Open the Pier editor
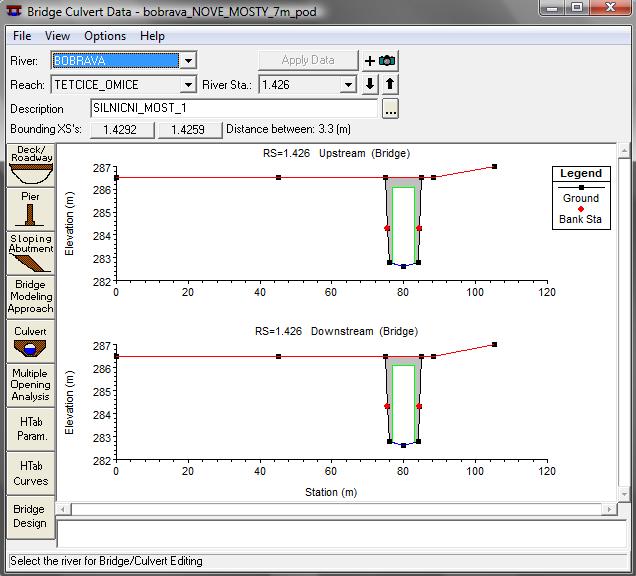636x576 pixels. point(31,209)
